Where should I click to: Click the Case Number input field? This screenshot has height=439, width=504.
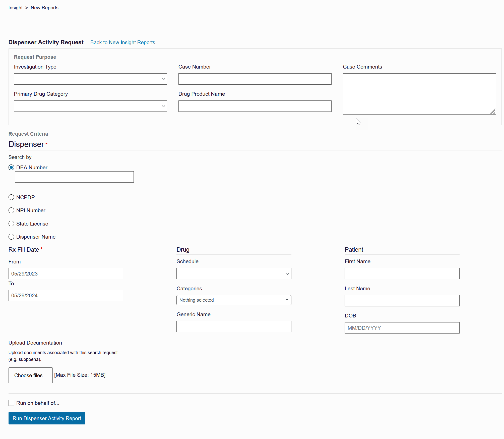[x=255, y=79]
